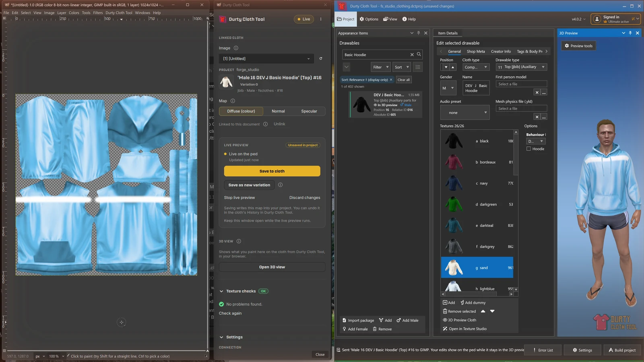Pin the 3D Preview panel
644x362 pixels.
point(630,33)
